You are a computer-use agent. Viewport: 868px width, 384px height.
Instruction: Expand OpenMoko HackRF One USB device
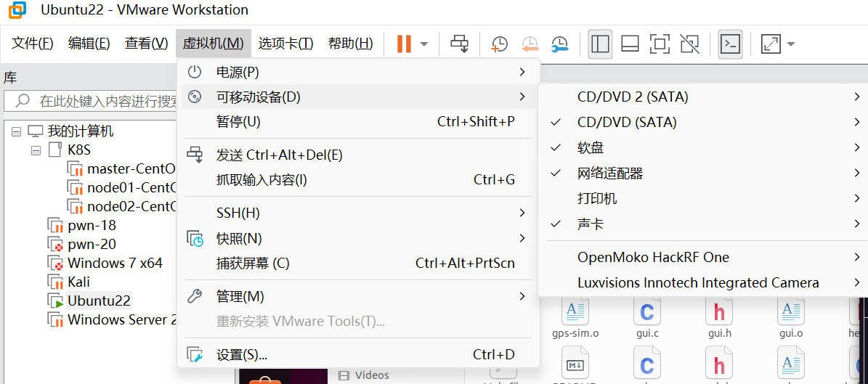(705, 257)
